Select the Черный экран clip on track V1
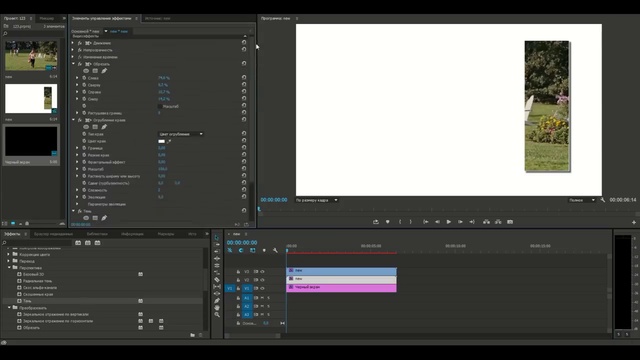This screenshot has height=360, width=640. pos(341,288)
